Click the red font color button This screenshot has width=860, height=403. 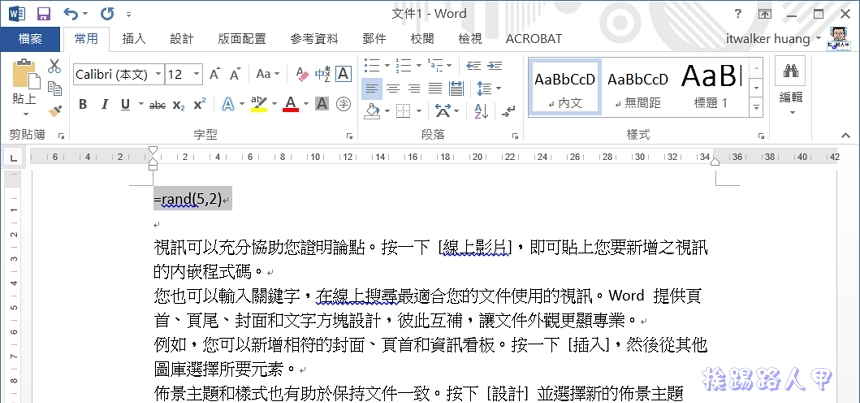pyautogui.click(x=290, y=104)
